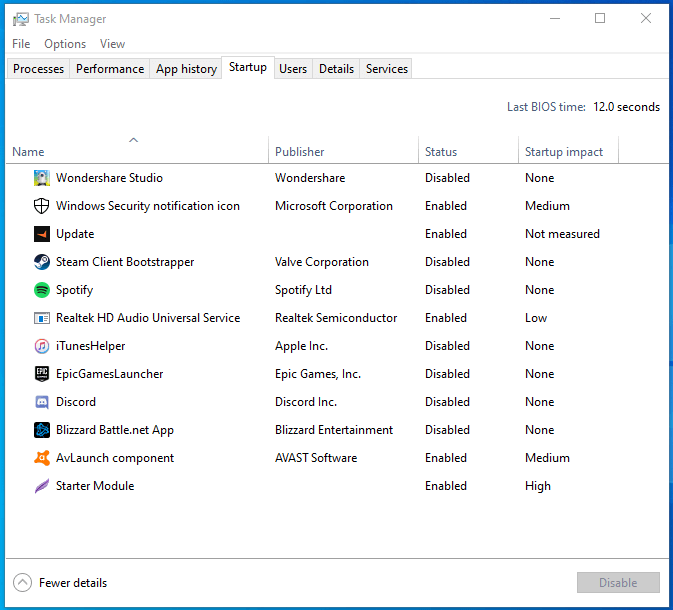Select the Discord entry name
Viewport: 673px width, 610px height.
(76, 402)
